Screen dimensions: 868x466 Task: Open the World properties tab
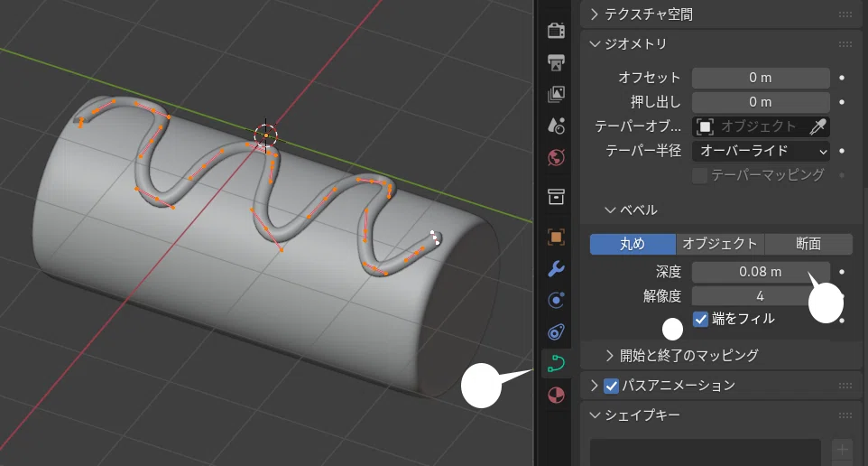[x=556, y=157]
